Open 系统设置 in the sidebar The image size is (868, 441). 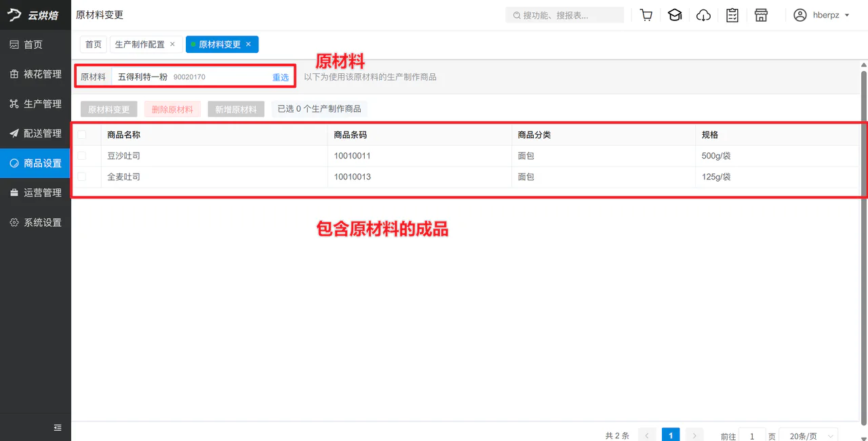pos(35,222)
